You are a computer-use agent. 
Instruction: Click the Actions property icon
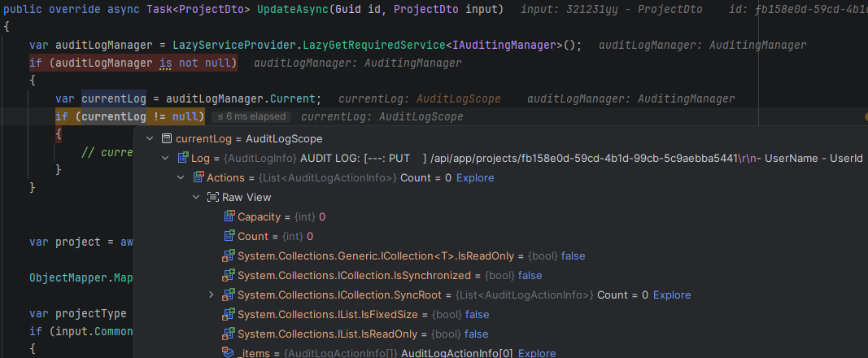tap(198, 177)
